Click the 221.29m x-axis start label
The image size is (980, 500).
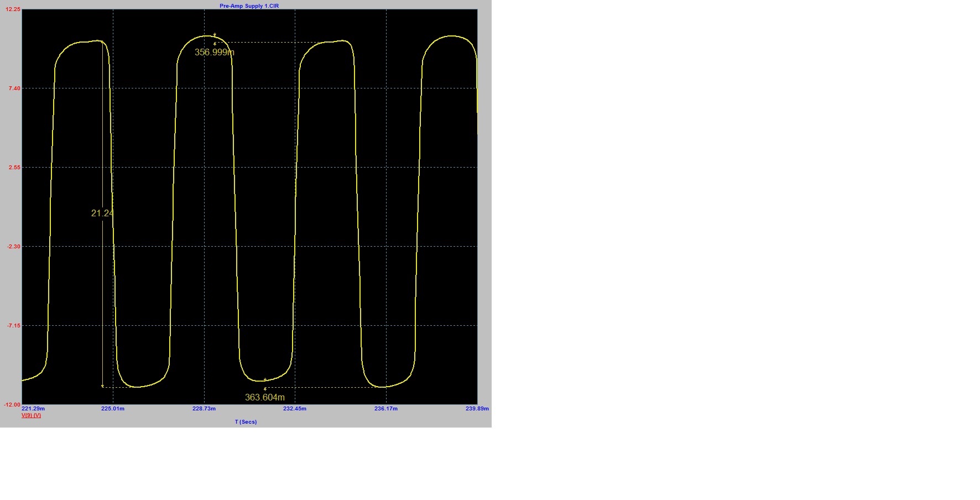tap(33, 409)
